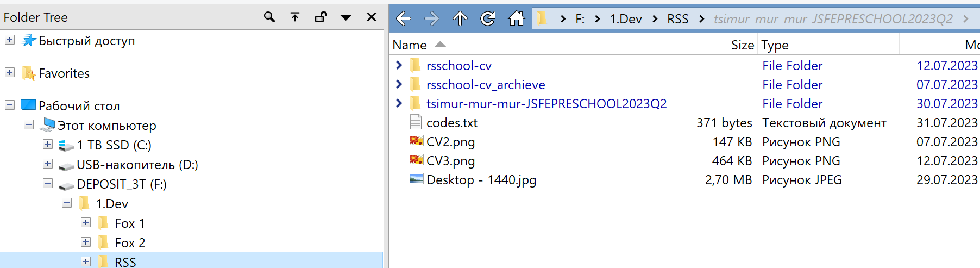Go back using the left arrow button
Image resolution: width=980 pixels, height=268 pixels.
404,19
